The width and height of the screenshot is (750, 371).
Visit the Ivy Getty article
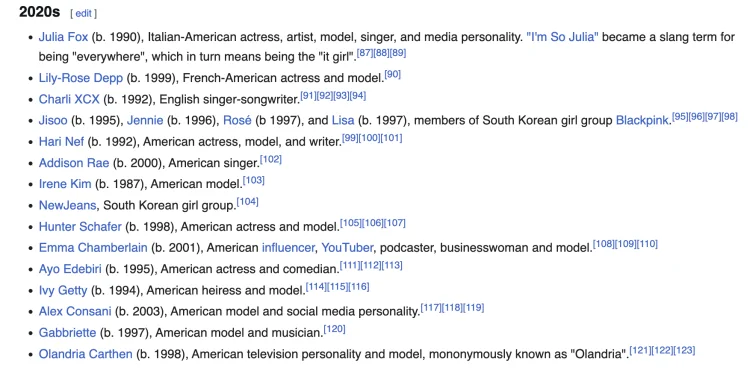63,290
